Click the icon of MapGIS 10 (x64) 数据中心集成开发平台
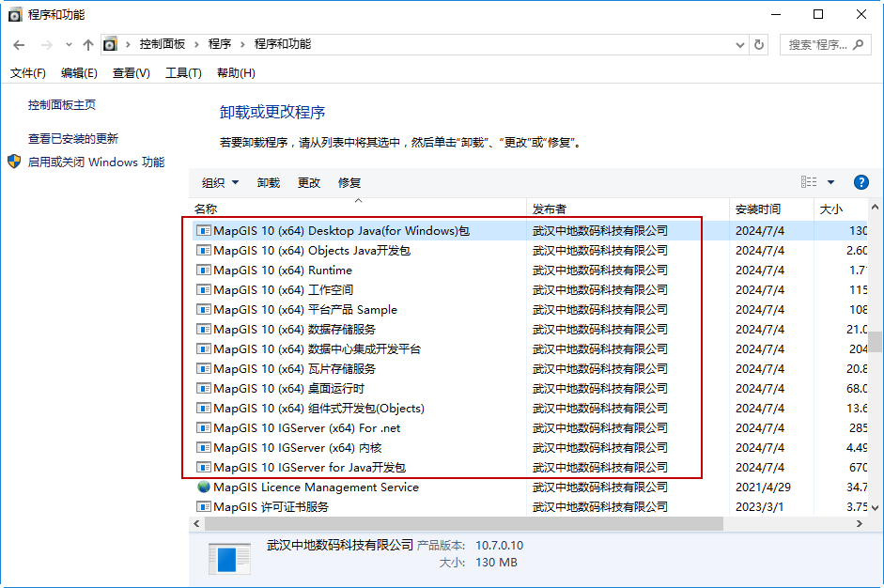 coord(204,348)
